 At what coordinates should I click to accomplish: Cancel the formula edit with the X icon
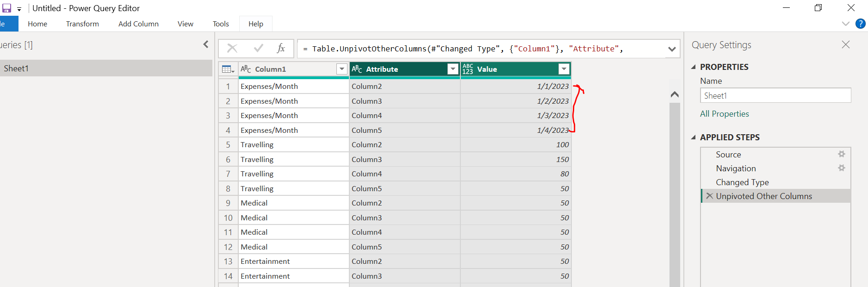[232, 49]
